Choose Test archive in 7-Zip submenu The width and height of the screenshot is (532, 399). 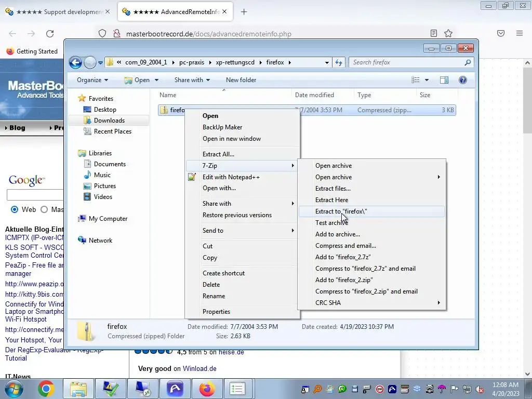point(371,223)
